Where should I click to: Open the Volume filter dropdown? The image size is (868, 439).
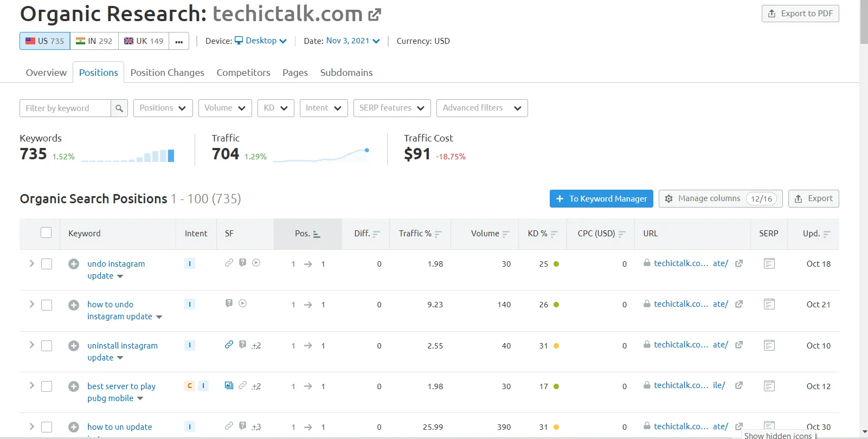(x=225, y=108)
